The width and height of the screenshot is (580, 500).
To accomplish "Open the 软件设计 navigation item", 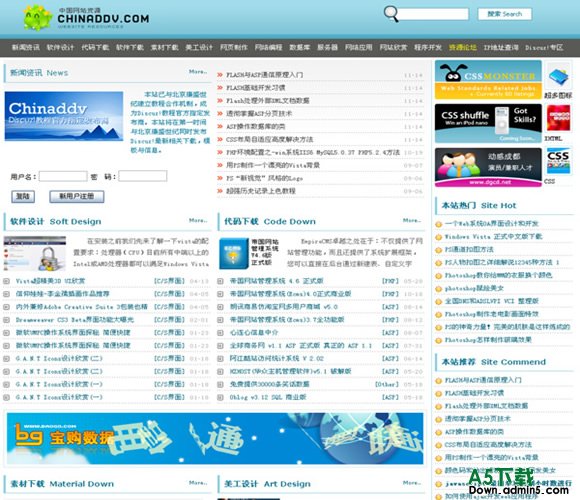I will [x=60, y=47].
